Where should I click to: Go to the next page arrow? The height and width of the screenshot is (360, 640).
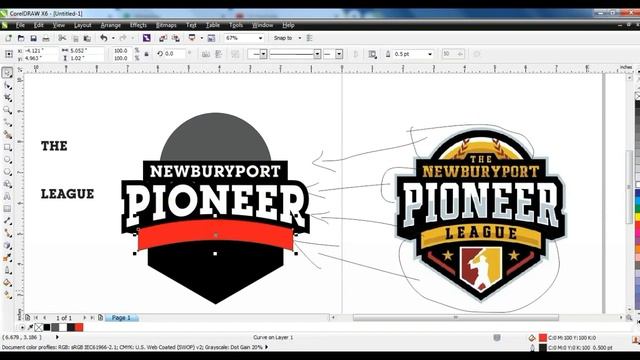point(84,318)
